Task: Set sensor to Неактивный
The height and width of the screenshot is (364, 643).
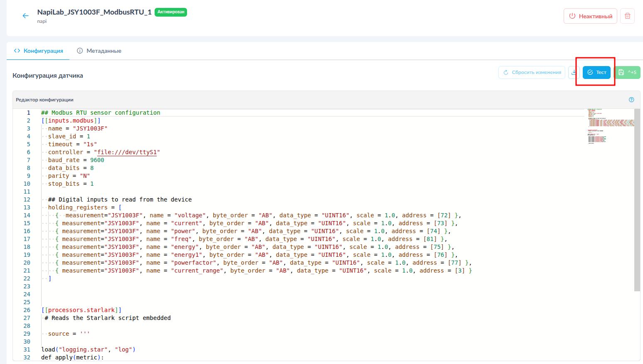Action: tap(590, 16)
